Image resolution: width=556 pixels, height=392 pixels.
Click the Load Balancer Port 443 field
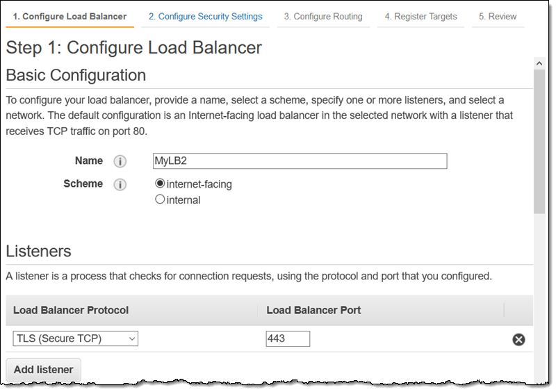pos(288,339)
